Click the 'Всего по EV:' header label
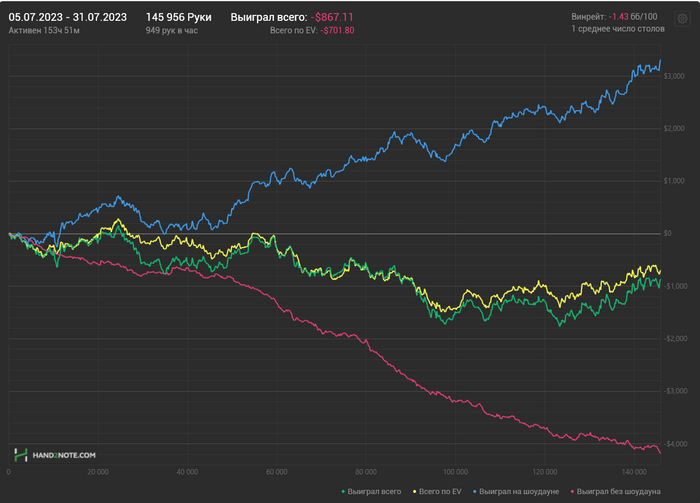The height and width of the screenshot is (503, 700). pos(294,30)
